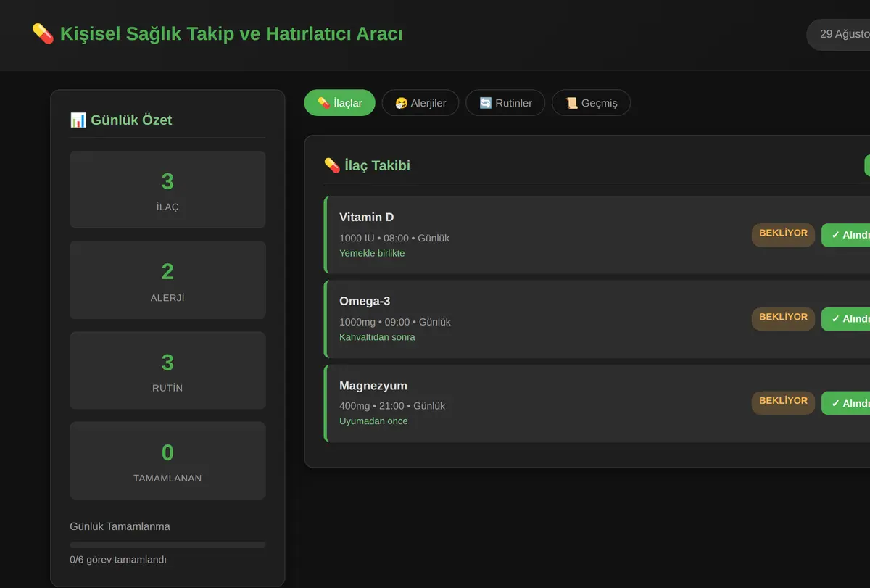Select the TAMAMLANAN summary card
This screenshot has width=870, height=588.
[x=167, y=461]
